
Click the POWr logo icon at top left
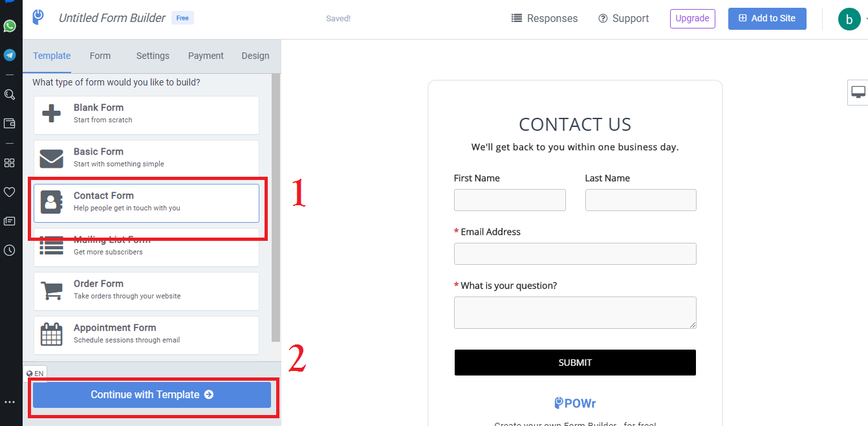(x=38, y=17)
